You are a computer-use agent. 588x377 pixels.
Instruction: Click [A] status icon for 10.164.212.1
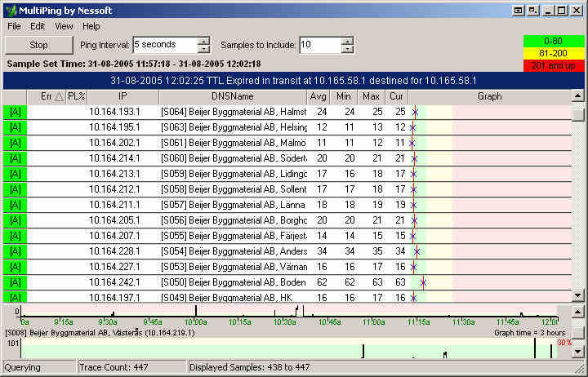pyautogui.click(x=15, y=189)
